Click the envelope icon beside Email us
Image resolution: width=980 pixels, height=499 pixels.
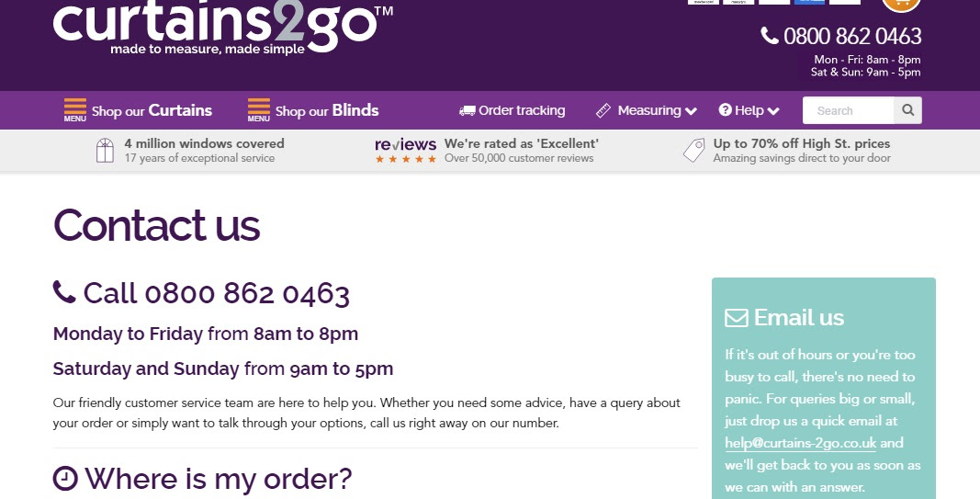point(737,318)
